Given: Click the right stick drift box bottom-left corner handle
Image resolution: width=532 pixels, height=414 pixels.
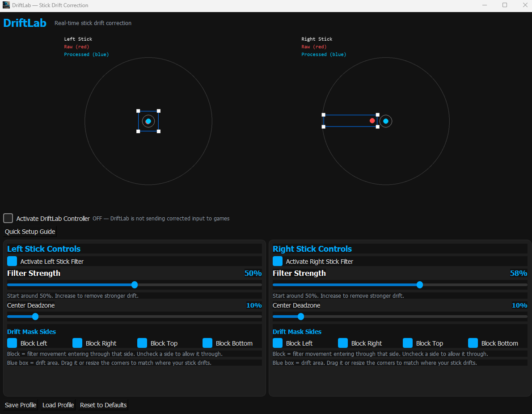Looking at the screenshot, I should pos(323,127).
